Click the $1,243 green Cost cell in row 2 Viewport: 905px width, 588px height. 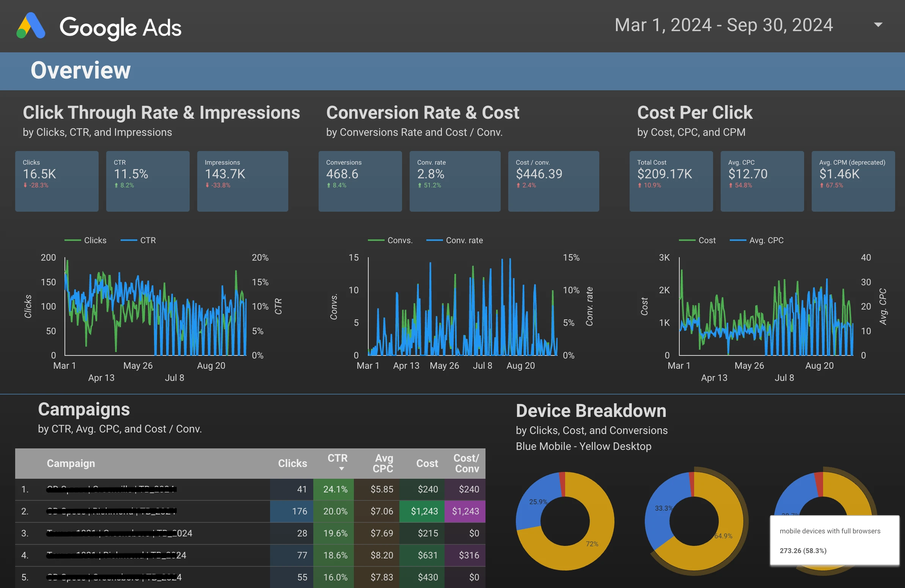[x=422, y=511]
